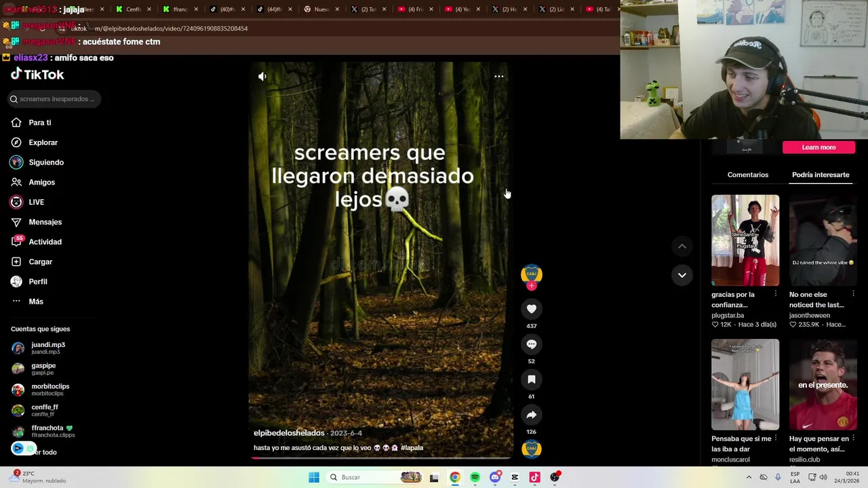Open 'No one else noticed' video thumbnail

(823, 241)
